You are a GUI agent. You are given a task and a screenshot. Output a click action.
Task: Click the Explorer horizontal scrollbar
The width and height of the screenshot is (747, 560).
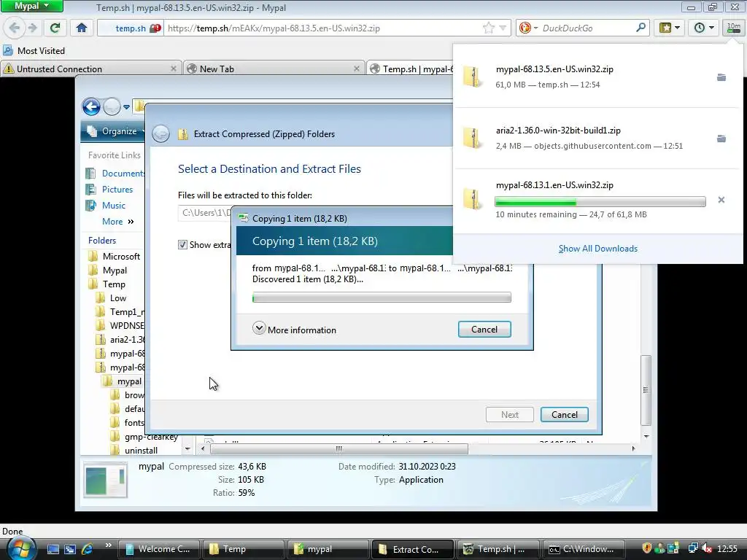tap(339, 448)
